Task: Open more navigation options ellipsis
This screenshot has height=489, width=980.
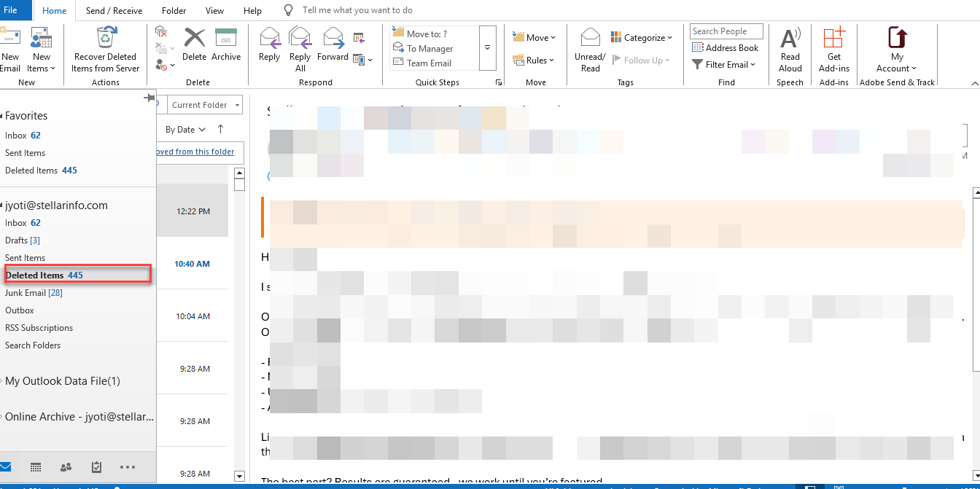Action: pos(128,467)
